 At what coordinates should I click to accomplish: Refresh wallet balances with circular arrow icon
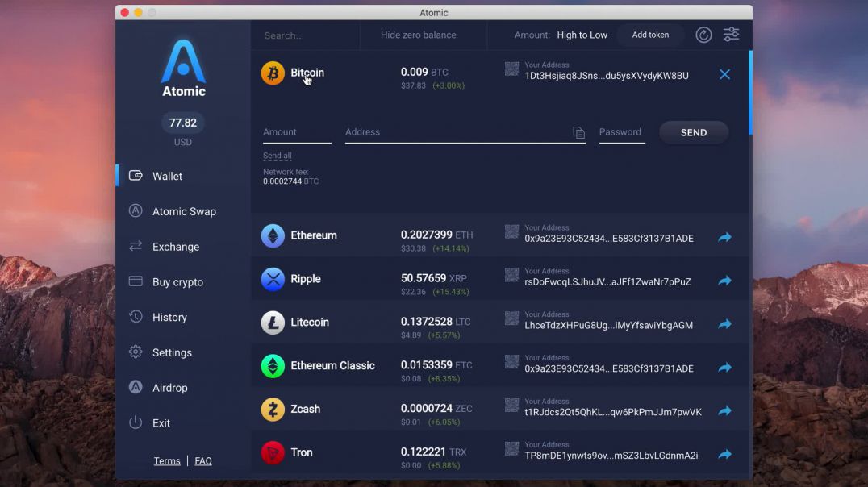coord(703,35)
